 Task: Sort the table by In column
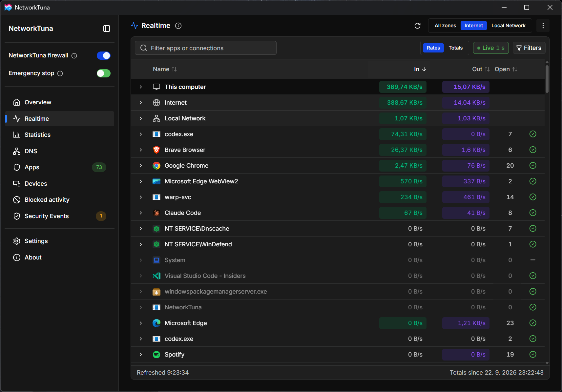tap(420, 69)
